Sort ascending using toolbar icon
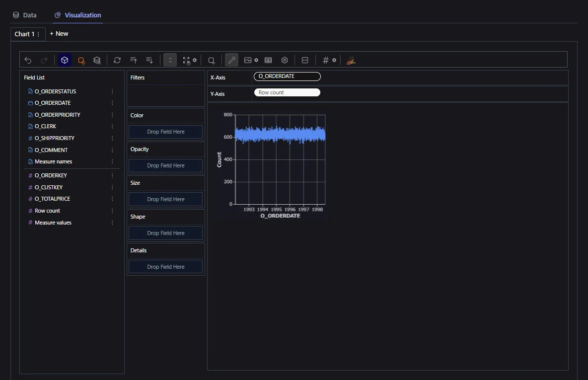The height and width of the screenshot is (380, 588). coord(134,60)
